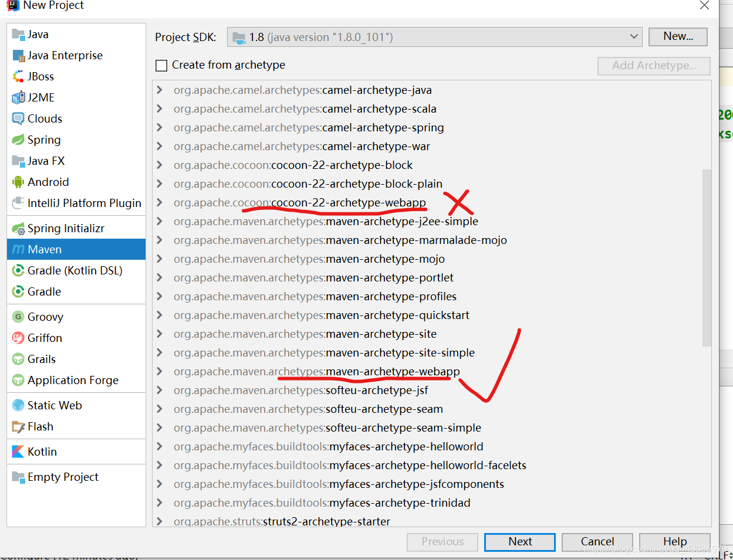Choose Gradle (Kotlin DSL) project type

76,270
